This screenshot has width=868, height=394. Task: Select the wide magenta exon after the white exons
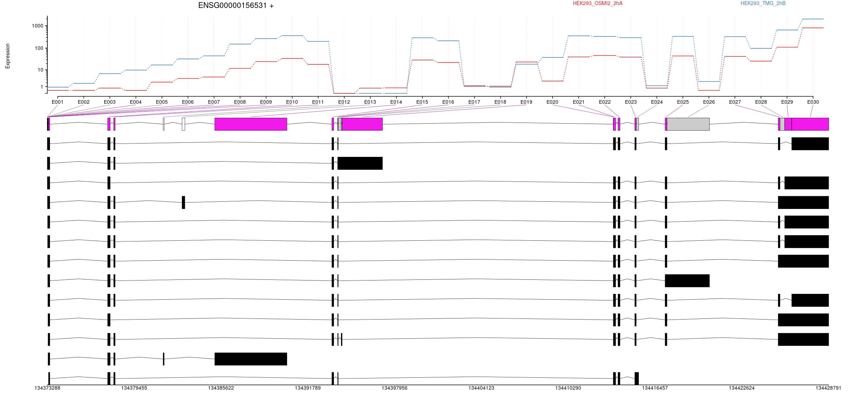point(251,124)
